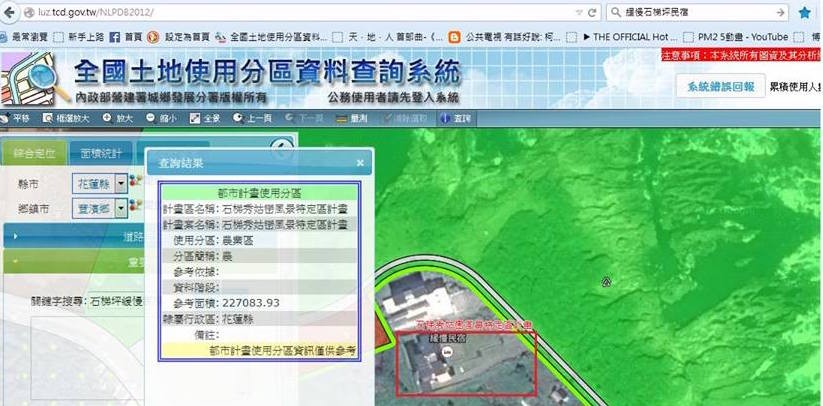
Task: Click the 下一頁 next view tool
Action: tap(304, 118)
